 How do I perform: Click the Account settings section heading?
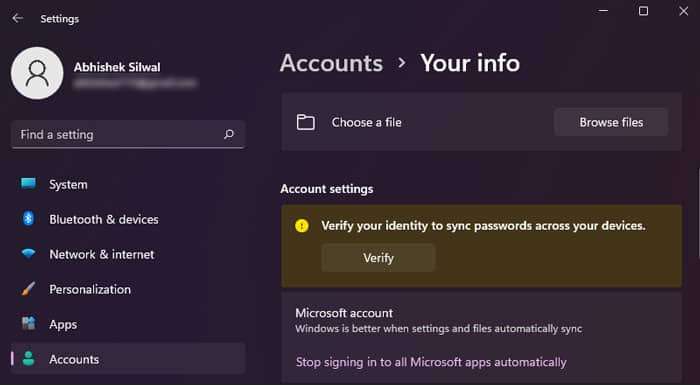[327, 189]
